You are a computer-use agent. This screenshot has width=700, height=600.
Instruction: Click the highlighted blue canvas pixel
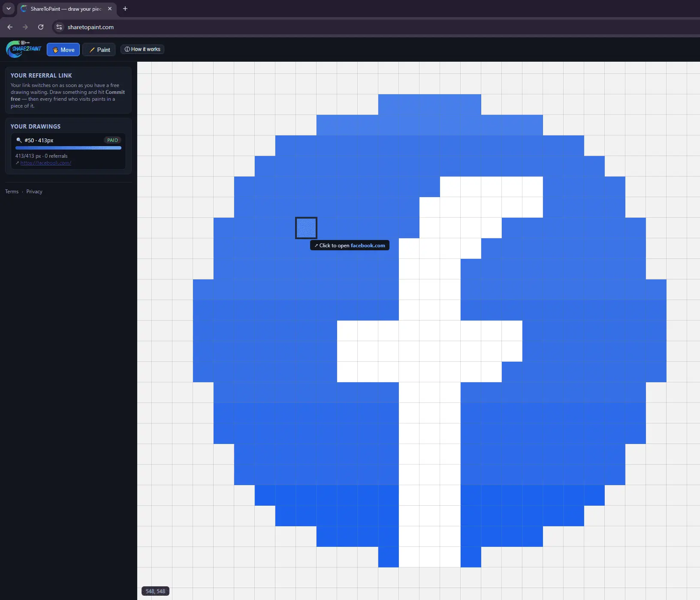click(306, 228)
